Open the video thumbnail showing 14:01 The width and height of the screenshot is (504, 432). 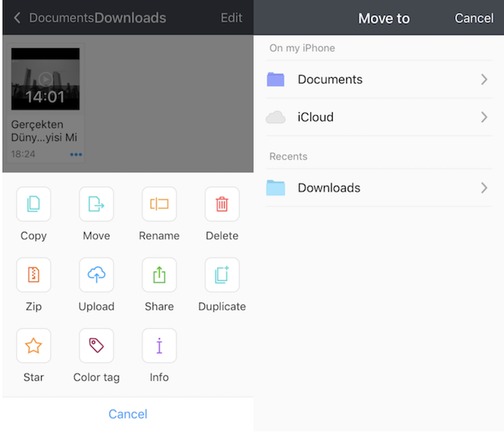click(x=45, y=78)
